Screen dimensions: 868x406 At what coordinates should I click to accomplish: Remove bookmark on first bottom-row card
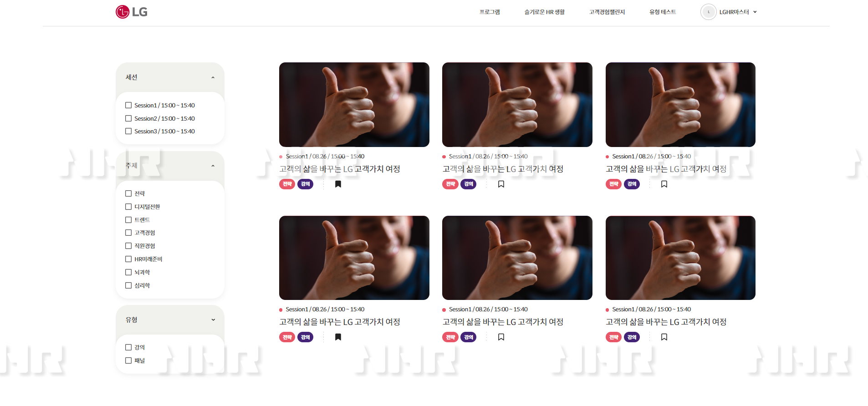click(338, 337)
